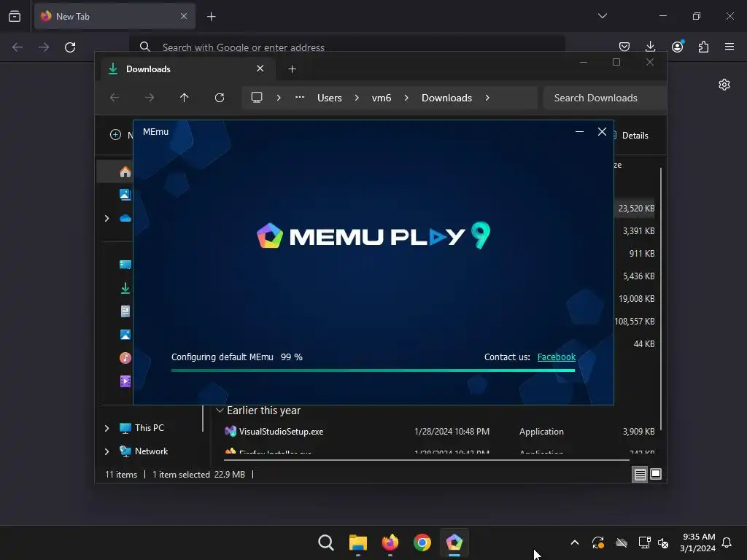Click the 108,557 KB size cell
Image resolution: width=747 pixels, height=560 pixels.
tap(635, 322)
